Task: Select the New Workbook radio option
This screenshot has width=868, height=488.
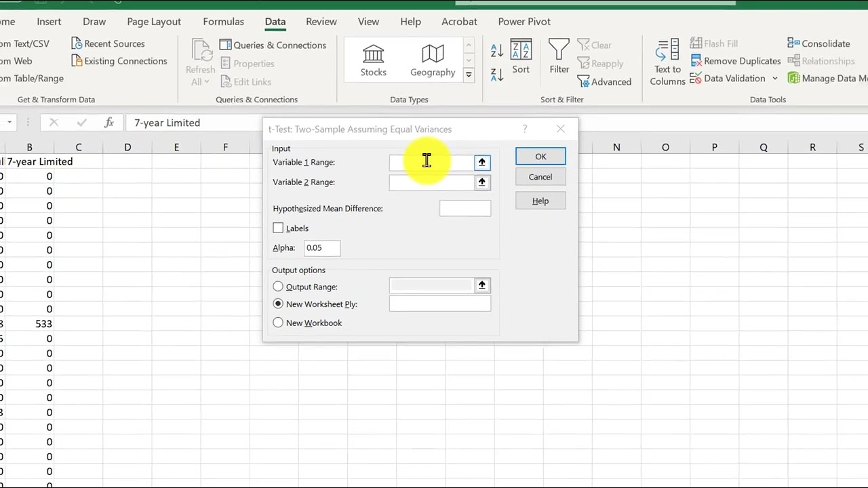Action: (278, 323)
